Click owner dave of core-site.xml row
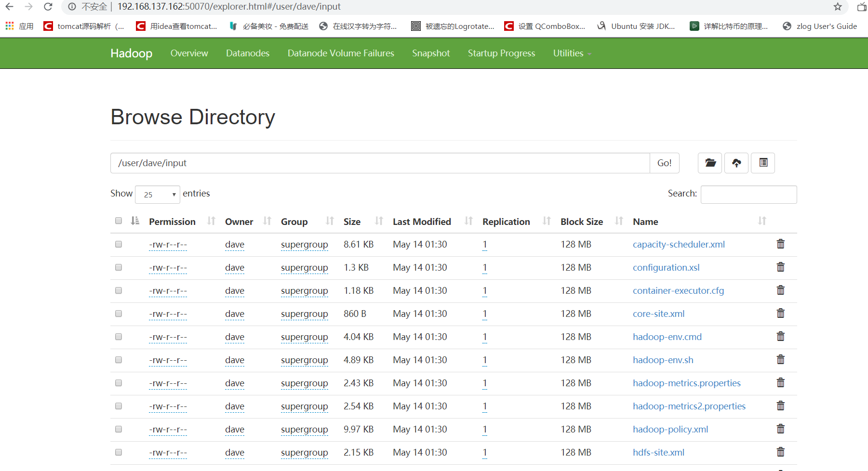Image resolution: width=868 pixels, height=471 pixels. click(235, 314)
